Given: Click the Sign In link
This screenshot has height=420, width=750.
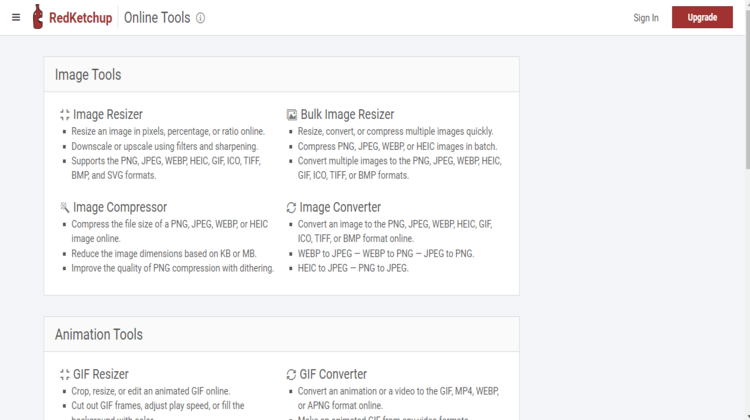Looking at the screenshot, I should tap(646, 18).
